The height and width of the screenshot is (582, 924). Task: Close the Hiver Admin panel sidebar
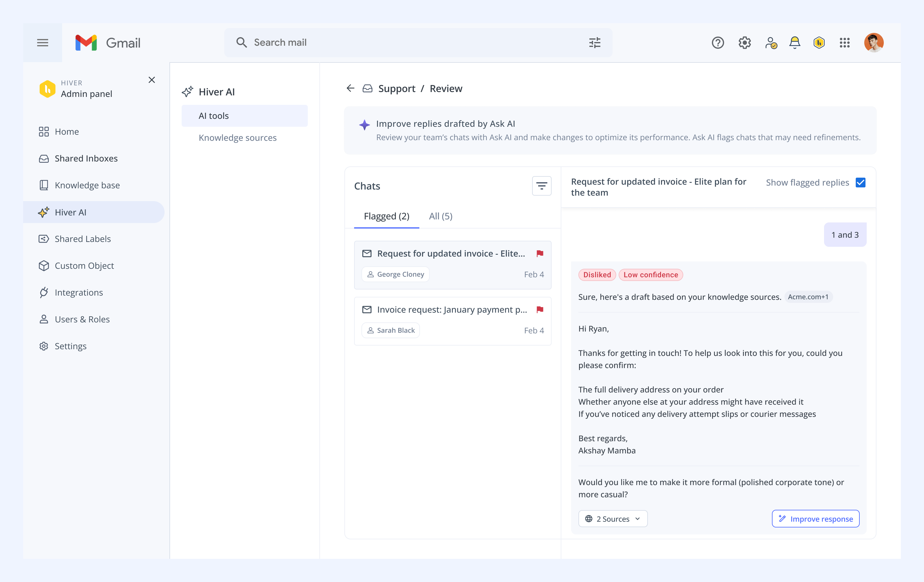151,80
